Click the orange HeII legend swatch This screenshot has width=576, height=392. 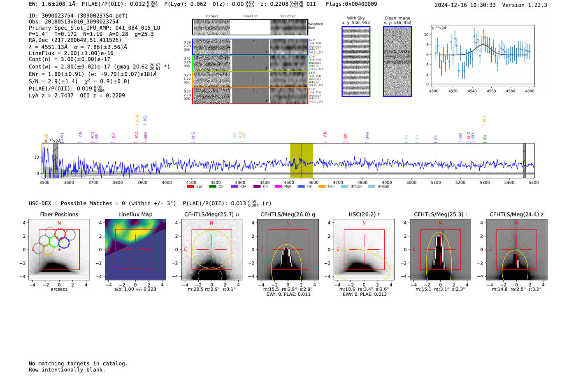tap(322, 187)
